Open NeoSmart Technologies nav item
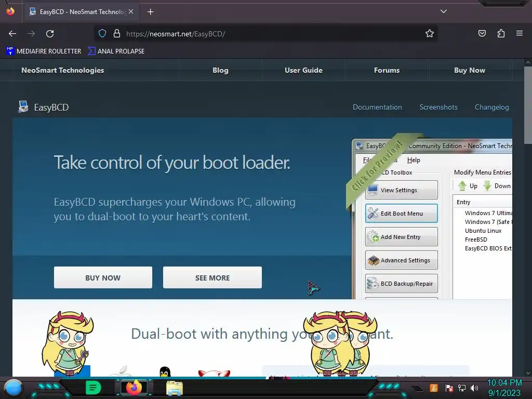Image resolution: width=532 pixels, height=399 pixels. pyautogui.click(x=63, y=70)
